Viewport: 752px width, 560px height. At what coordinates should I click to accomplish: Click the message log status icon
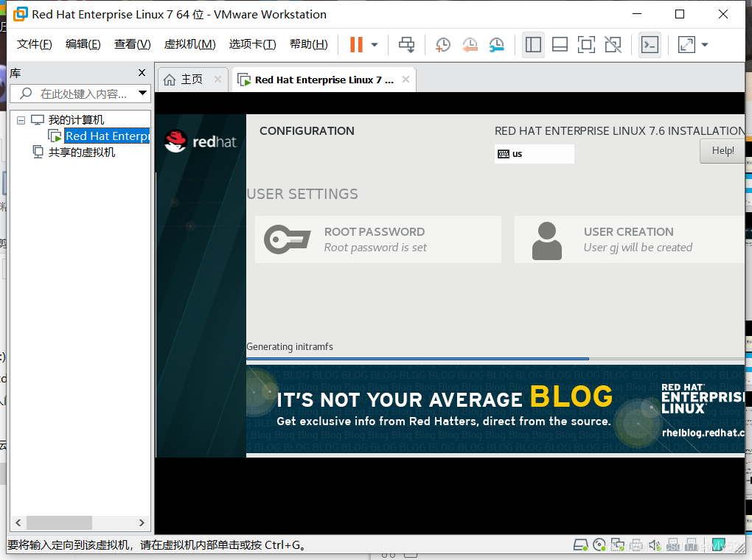pos(718,545)
